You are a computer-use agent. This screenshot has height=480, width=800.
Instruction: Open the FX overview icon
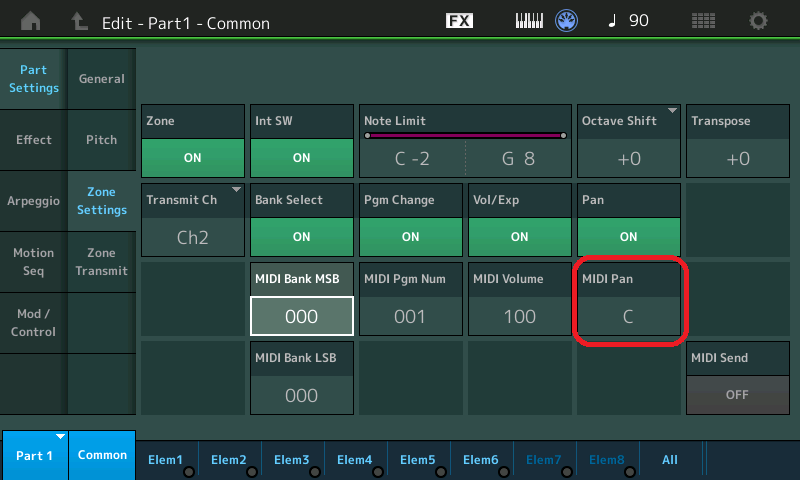tap(459, 21)
